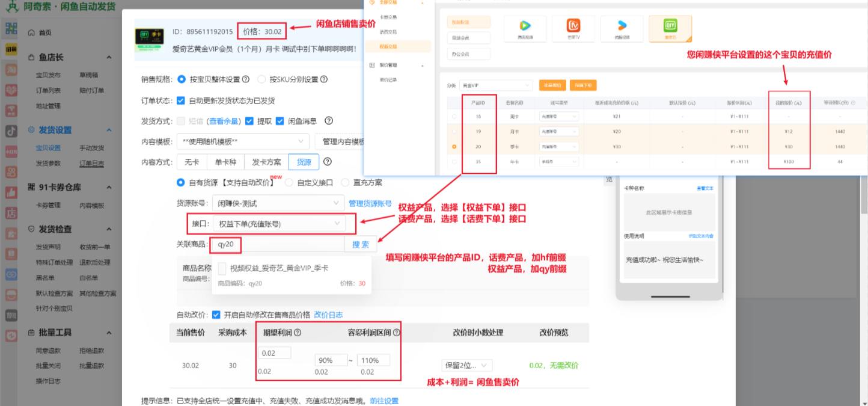Open the 货源账号 闲赚侠-测试 dropdown
Image resolution: width=868 pixels, height=406 pixels.
coord(279,203)
